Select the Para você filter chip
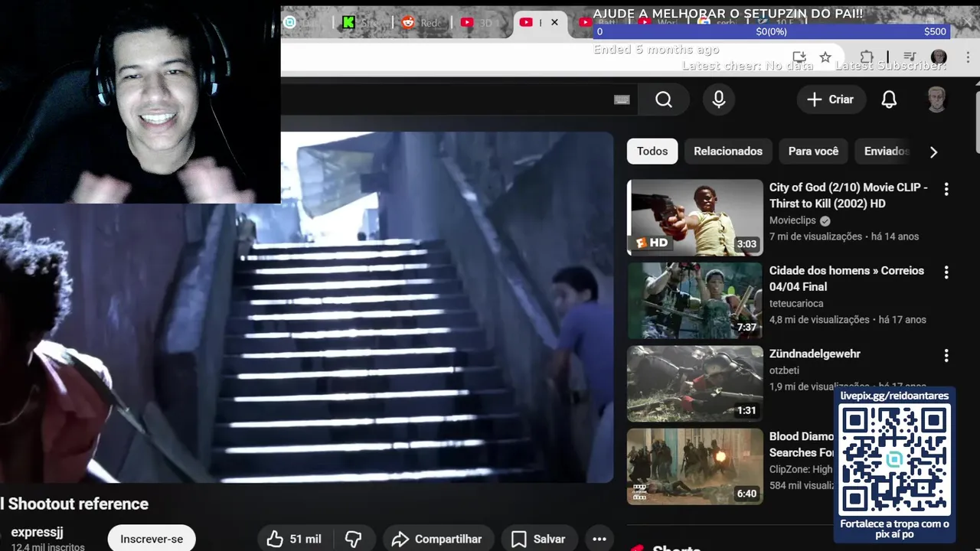Image resolution: width=980 pixels, height=551 pixels. point(813,152)
